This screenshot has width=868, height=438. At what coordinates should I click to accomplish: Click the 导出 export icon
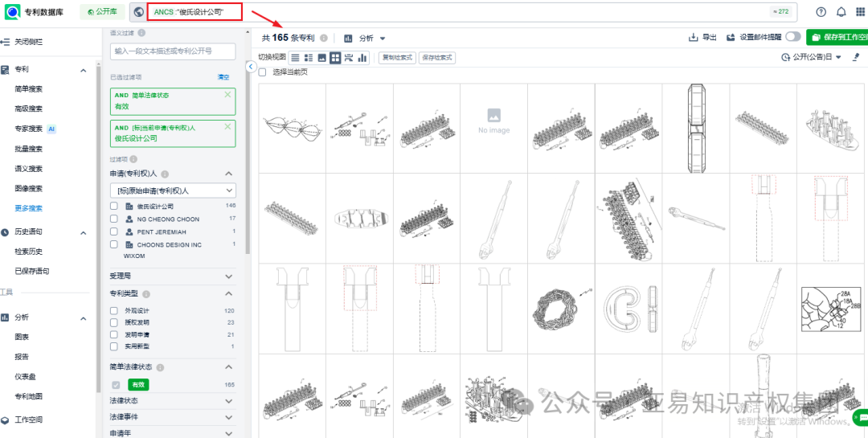click(694, 38)
